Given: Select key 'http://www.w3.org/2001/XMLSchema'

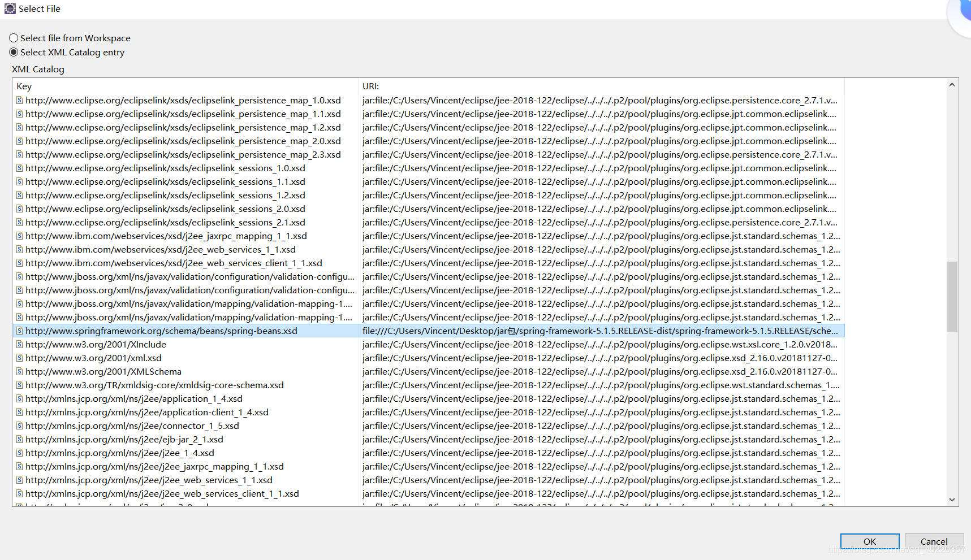Looking at the screenshot, I should [x=103, y=372].
